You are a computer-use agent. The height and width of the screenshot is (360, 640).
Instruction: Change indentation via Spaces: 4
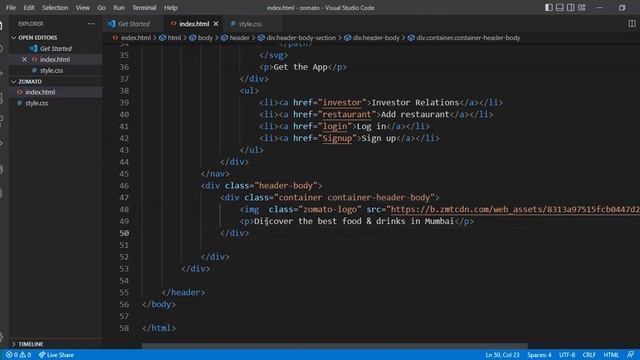pyautogui.click(x=539, y=355)
